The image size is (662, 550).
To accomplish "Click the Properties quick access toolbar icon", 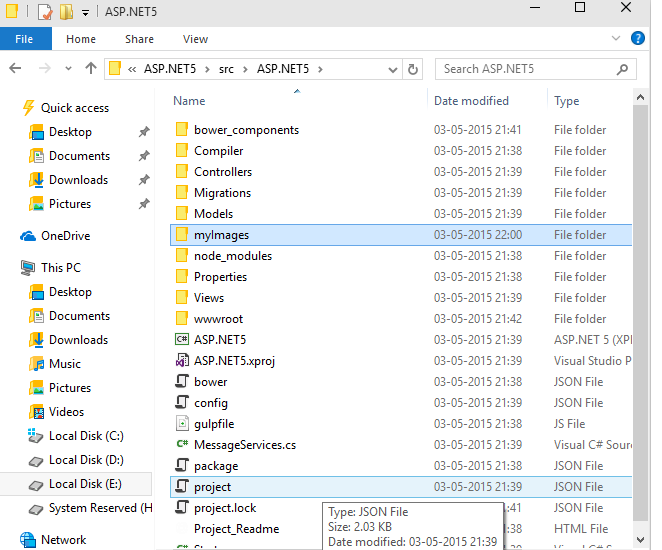I will pyautogui.click(x=44, y=11).
